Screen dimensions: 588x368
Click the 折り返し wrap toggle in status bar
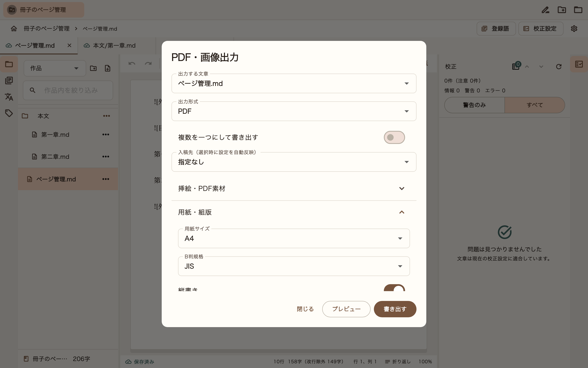398,362
